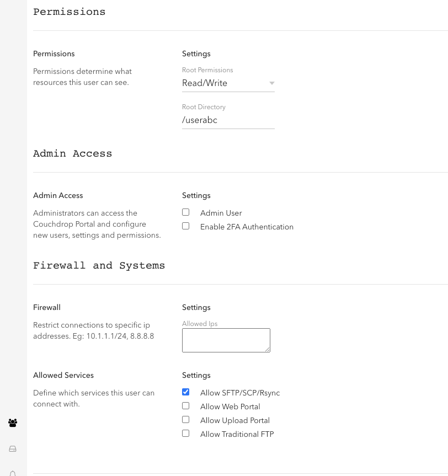This screenshot has width=448, height=476.
Task: Enable the Allow Traditional FTP option
Action: click(185, 433)
